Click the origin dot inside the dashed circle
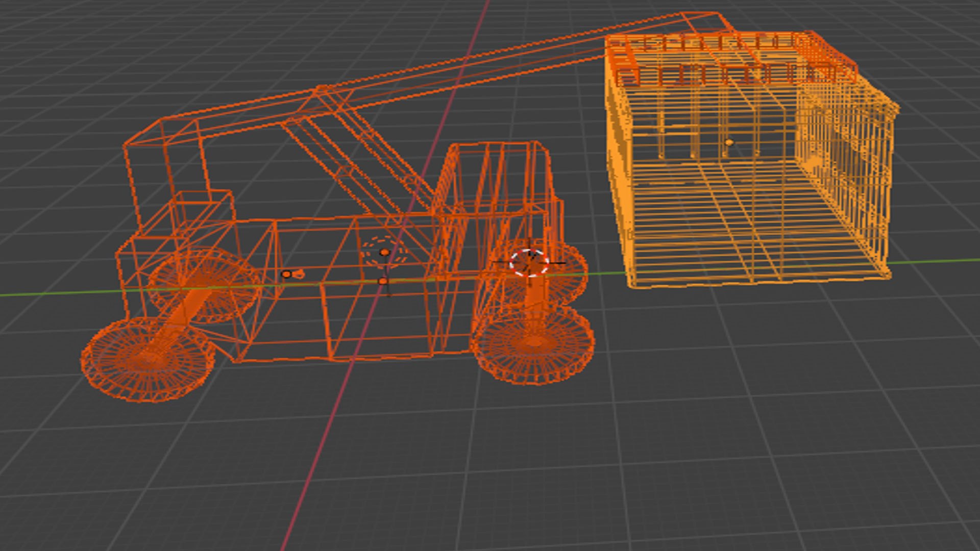Screen dimensions: 980x551 click(x=384, y=252)
